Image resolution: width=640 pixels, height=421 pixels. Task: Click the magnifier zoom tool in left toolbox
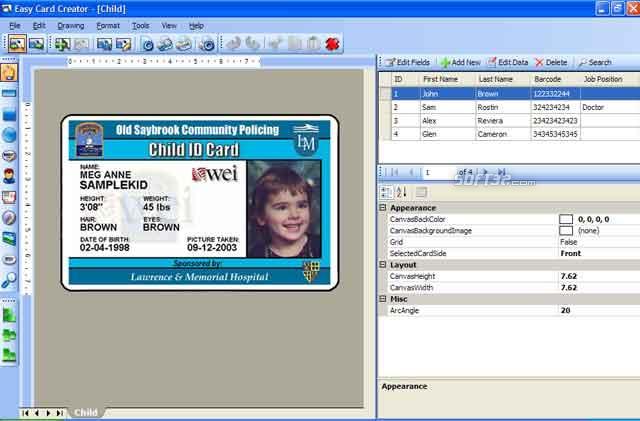coord(11,281)
